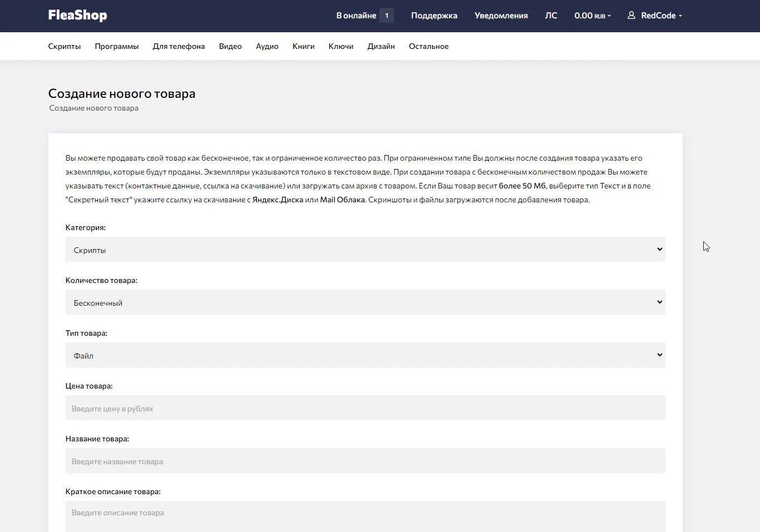760x532 pixels.
Task: Click the bold text более 50 Мб
Action: pyautogui.click(x=522, y=186)
